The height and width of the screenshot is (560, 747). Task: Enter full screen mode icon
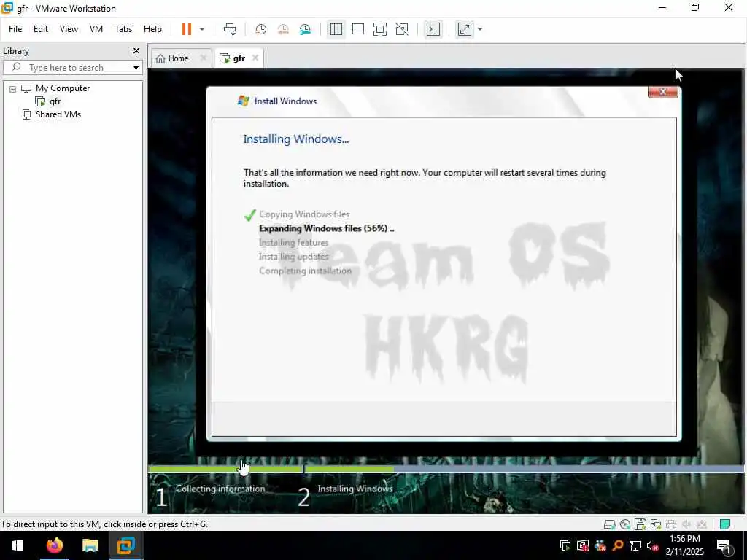(379, 29)
